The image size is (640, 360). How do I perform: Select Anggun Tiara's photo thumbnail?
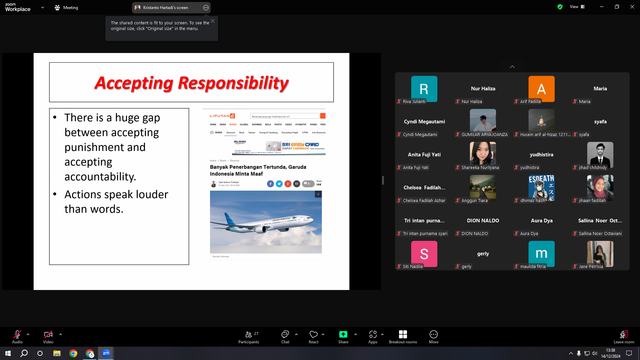[483, 187]
